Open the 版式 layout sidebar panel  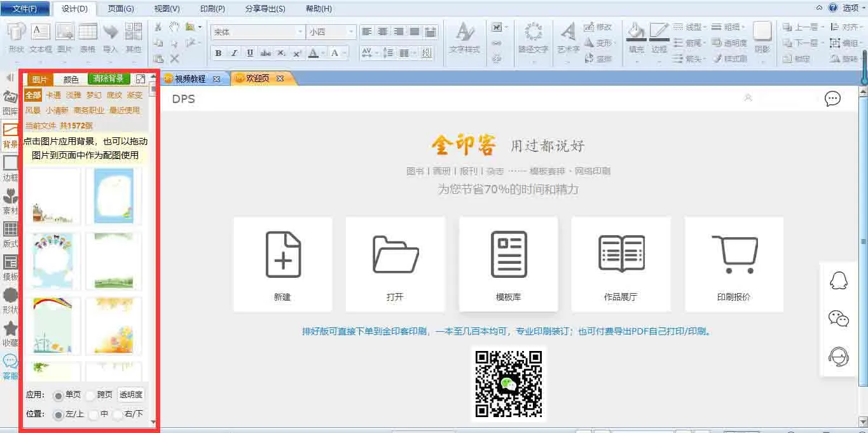coord(10,234)
